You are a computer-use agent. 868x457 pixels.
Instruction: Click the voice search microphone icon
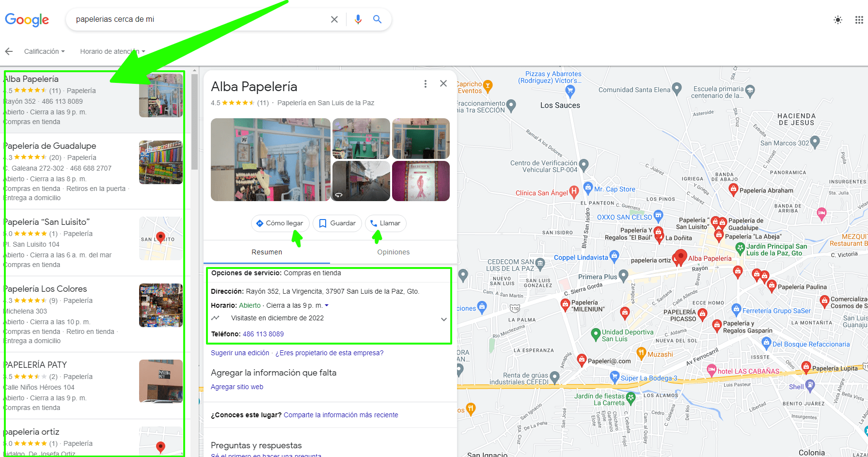point(358,19)
